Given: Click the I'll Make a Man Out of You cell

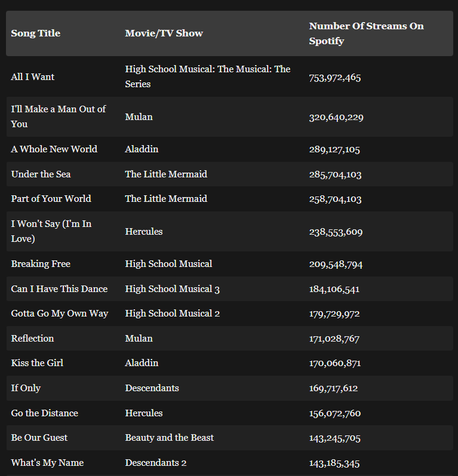Looking at the screenshot, I should click(x=58, y=116).
